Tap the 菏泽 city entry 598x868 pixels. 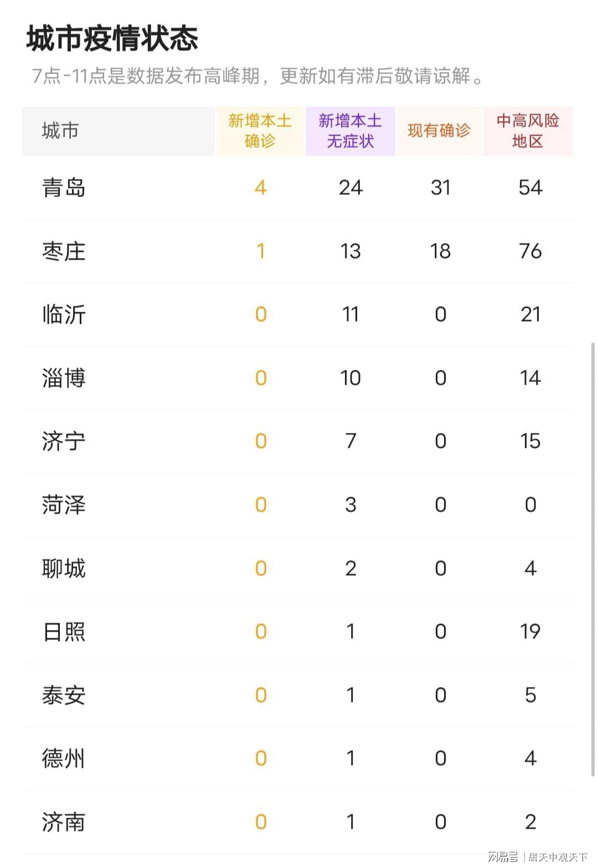click(64, 505)
